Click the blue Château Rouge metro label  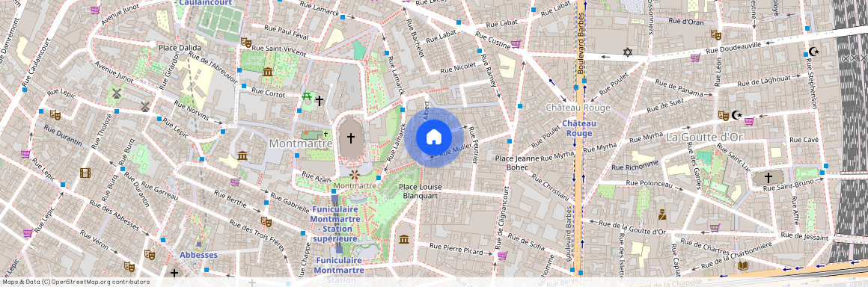[x=579, y=129]
